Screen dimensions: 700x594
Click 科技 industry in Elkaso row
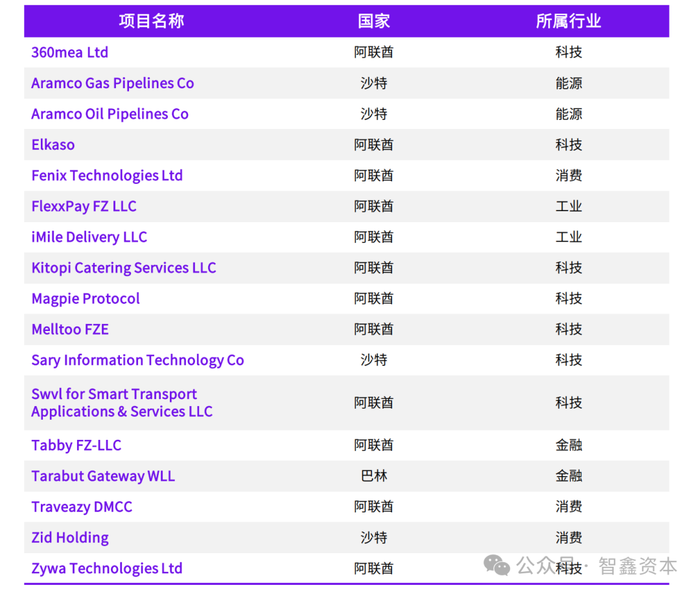click(x=569, y=145)
